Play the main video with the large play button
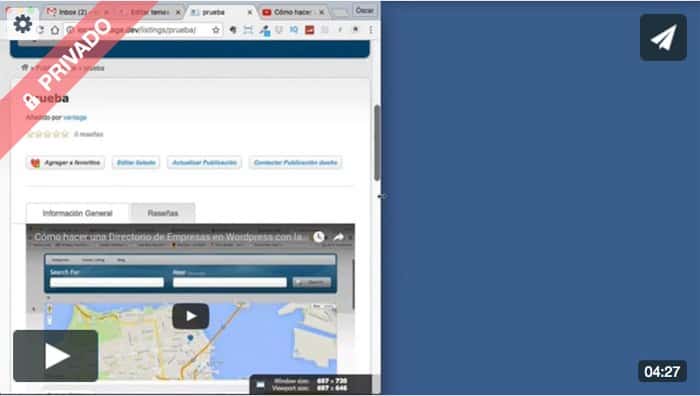Viewport: 700px width, 396px height. tap(56, 356)
